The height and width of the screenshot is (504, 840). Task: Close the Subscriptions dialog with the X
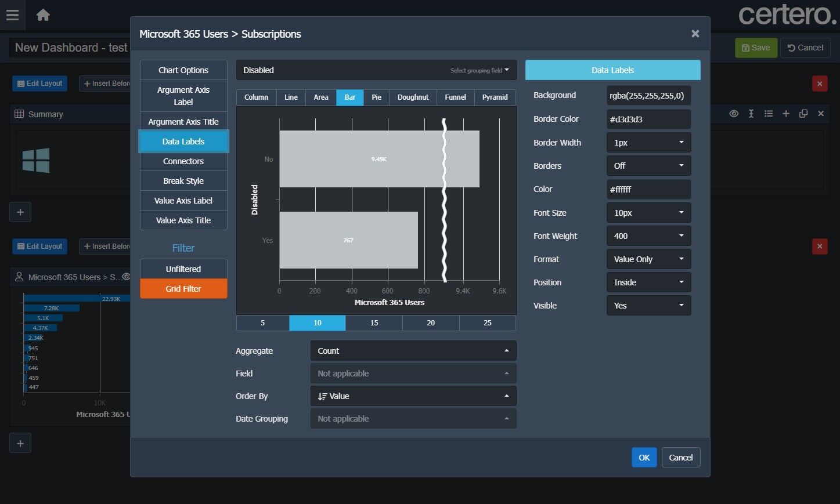(695, 34)
